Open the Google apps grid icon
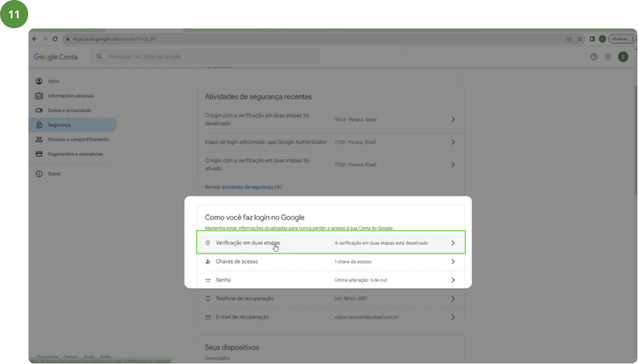638x364 pixels. (x=607, y=57)
